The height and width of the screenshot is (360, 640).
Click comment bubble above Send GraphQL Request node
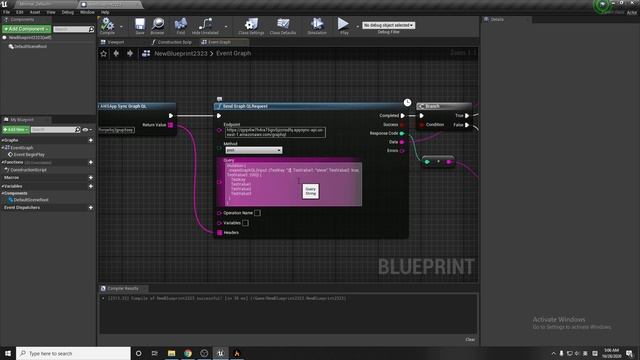coord(219,99)
